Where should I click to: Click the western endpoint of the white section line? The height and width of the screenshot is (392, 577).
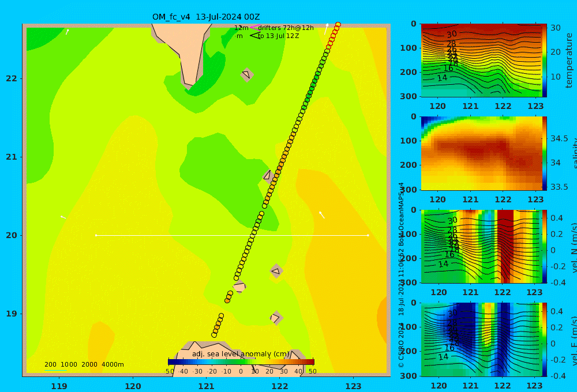pos(96,235)
